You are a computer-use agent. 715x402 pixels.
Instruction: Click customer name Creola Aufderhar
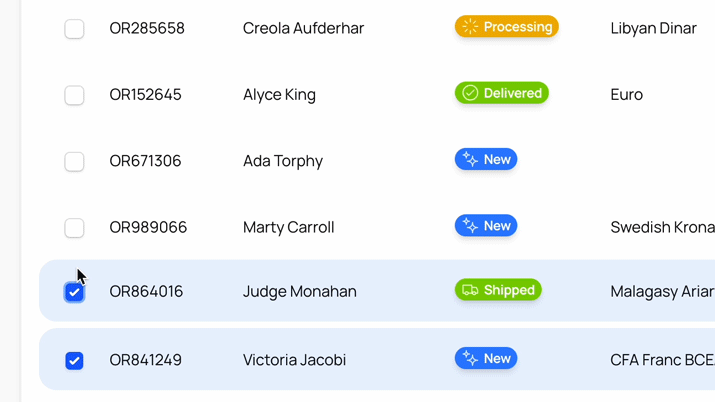(303, 28)
